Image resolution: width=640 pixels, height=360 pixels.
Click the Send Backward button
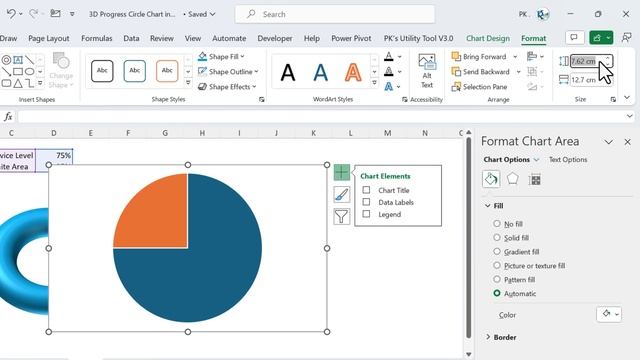[480, 72]
